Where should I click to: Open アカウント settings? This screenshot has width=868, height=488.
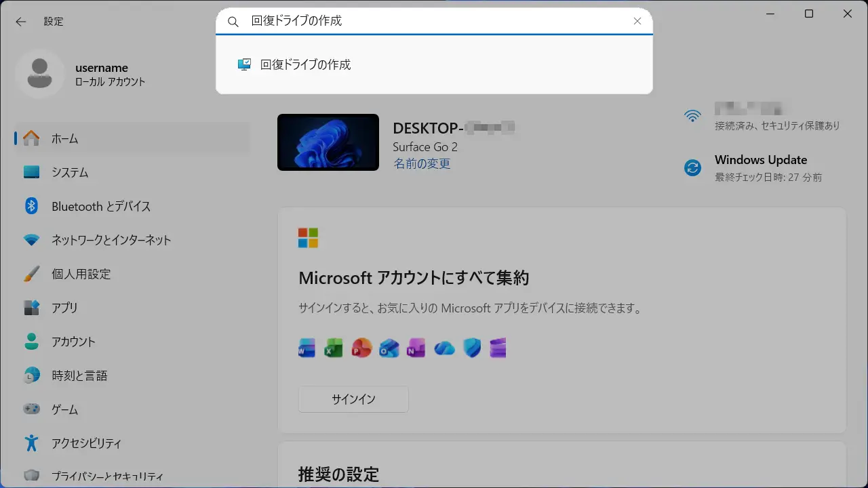click(x=73, y=342)
